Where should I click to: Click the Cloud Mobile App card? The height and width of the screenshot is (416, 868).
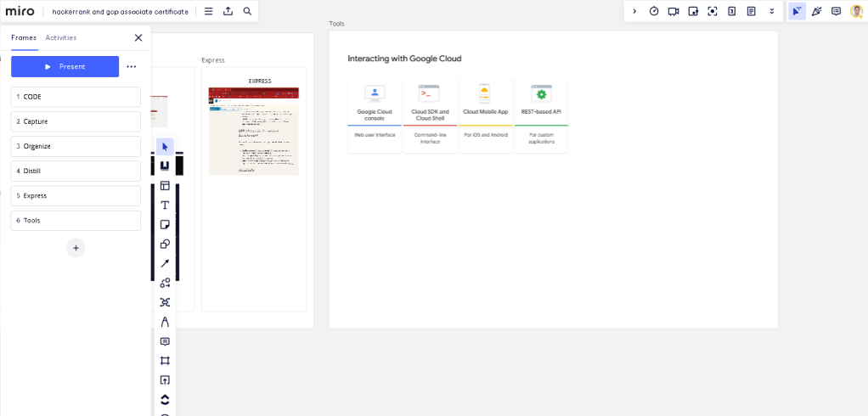click(x=486, y=115)
